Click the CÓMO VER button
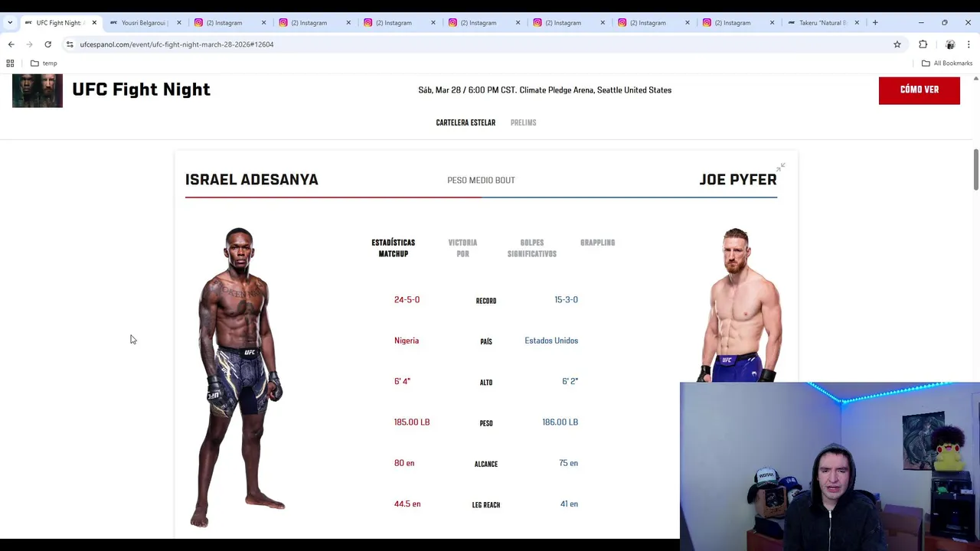 919,90
